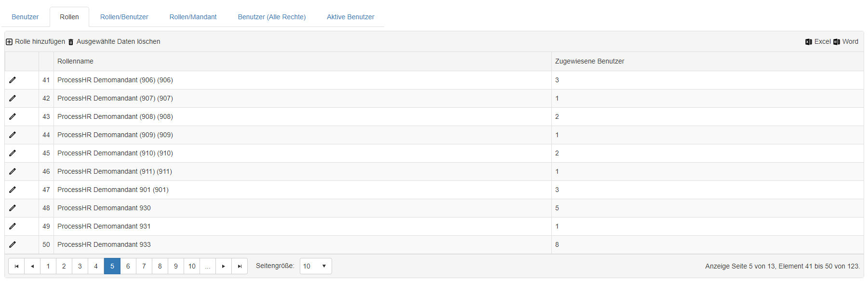Open the Rollen/Mandant tab
This screenshot has width=868, height=281.
click(x=193, y=17)
